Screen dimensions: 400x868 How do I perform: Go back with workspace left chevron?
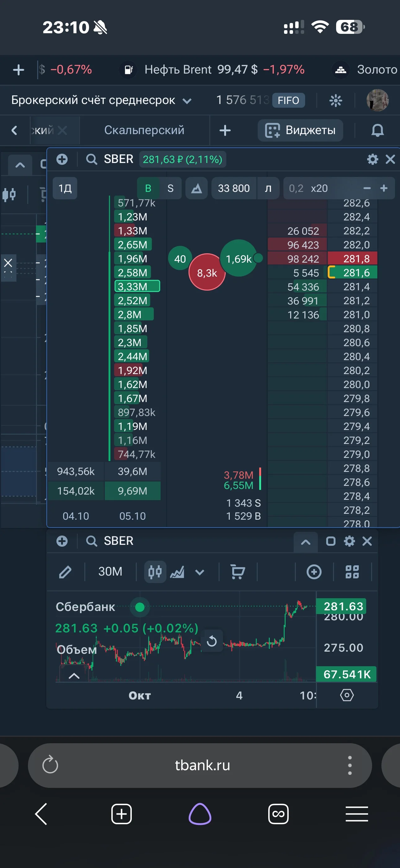tap(14, 130)
